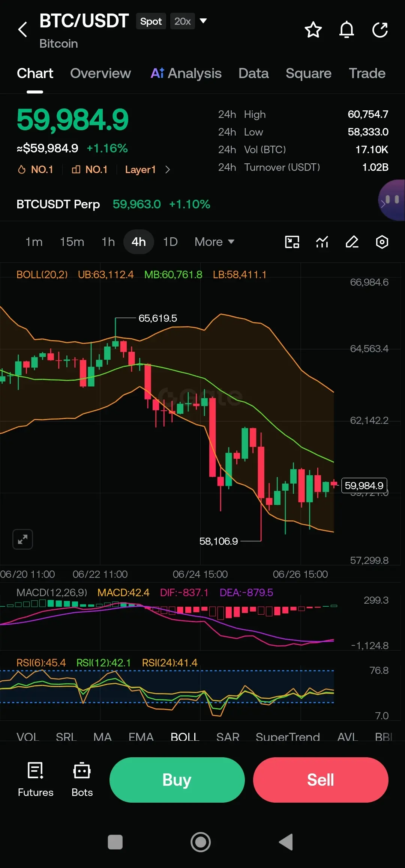The image size is (405, 868).
Task: Tap 24h Turnover value 1.02B
Action: (x=375, y=167)
